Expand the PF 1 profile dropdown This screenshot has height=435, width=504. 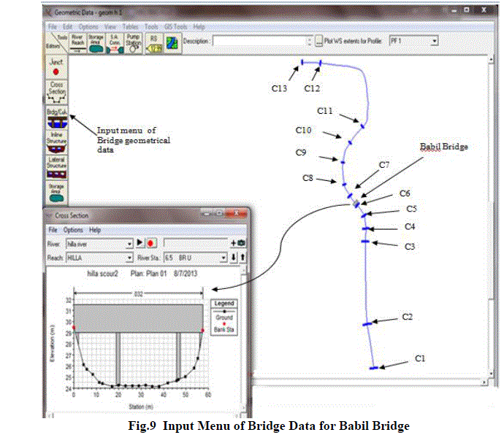[x=434, y=41]
